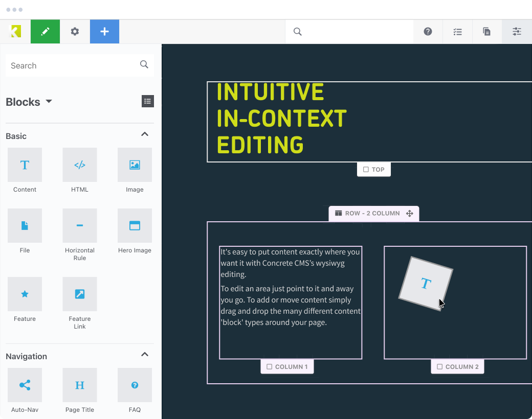Click the "It's easy to put content" paragraph
This screenshot has height=419, width=532.
click(290, 263)
